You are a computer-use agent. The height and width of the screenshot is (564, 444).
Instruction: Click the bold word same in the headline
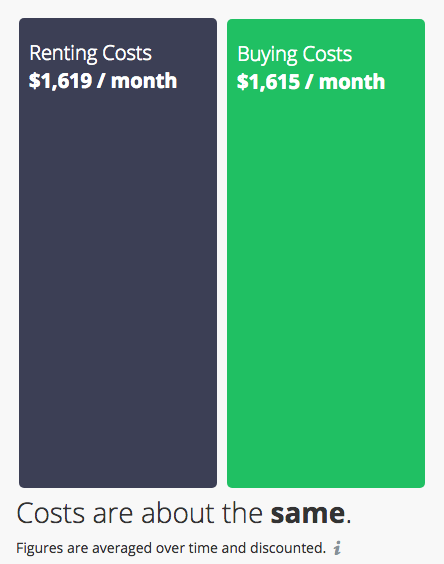[308, 513]
